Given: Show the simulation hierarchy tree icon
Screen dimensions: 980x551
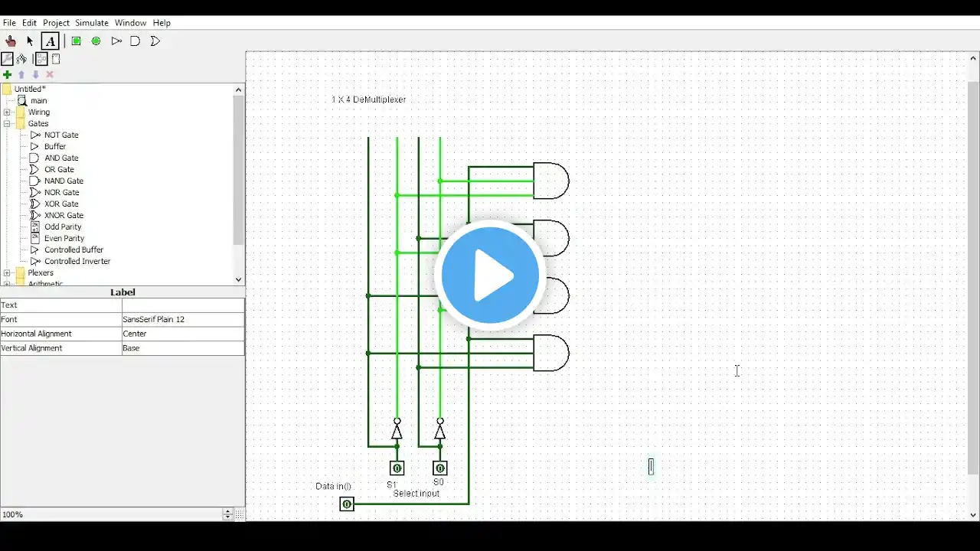Looking at the screenshot, I should click(x=21, y=59).
